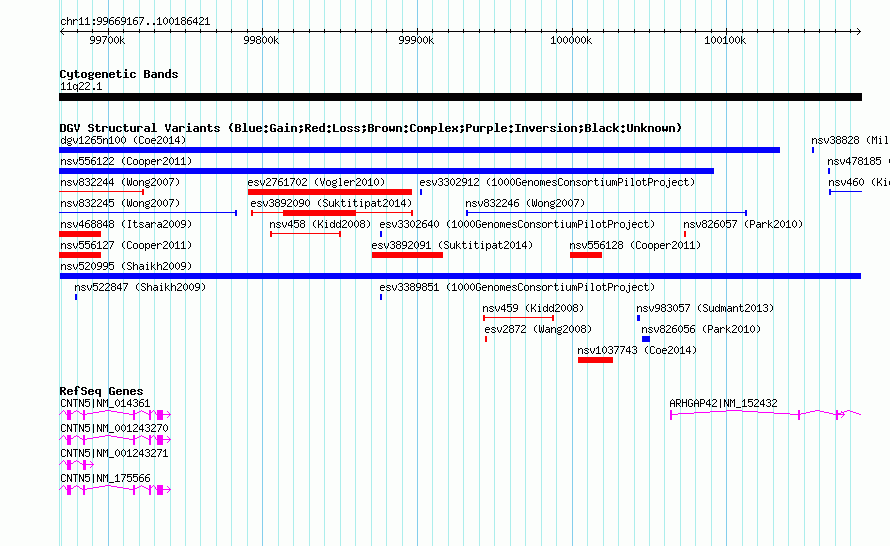Open CNTN5|NM_014361 gene label
The width and height of the screenshot is (890, 546).
click(105, 404)
